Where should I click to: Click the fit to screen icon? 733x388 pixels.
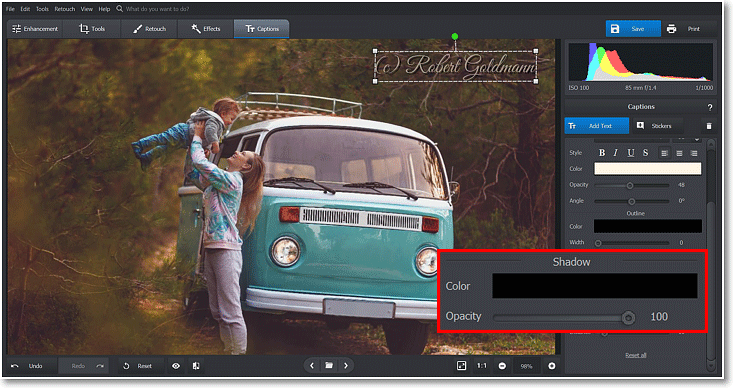point(461,366)
